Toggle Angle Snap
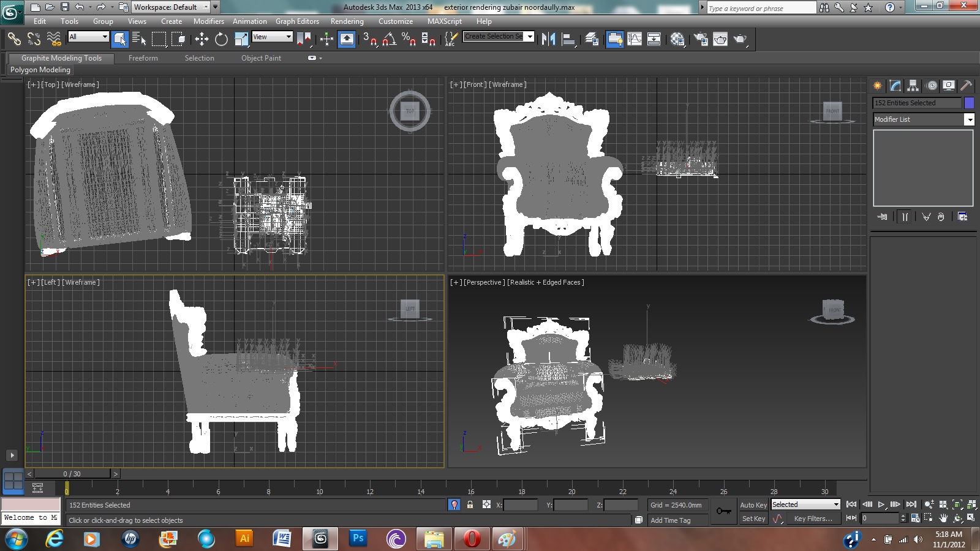 389,39
